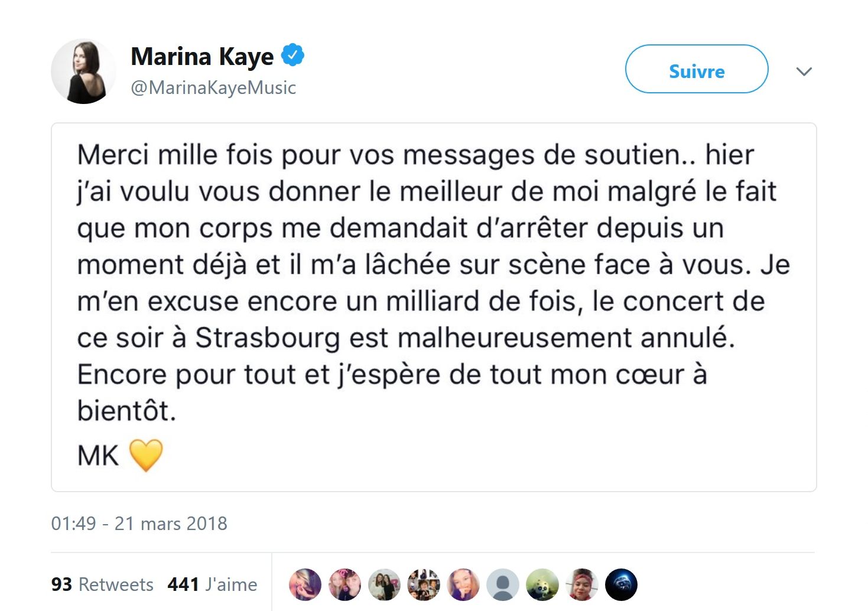Expand the tweet options chevron menu

[804, 71]
